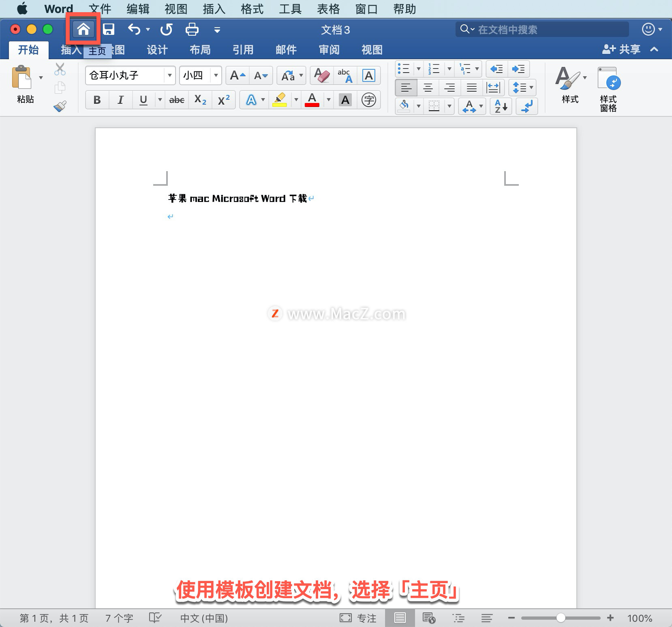Decrease paragraph indent
Image resolution: width=672 pixels, height=627 pixels.
coord(497,69)
